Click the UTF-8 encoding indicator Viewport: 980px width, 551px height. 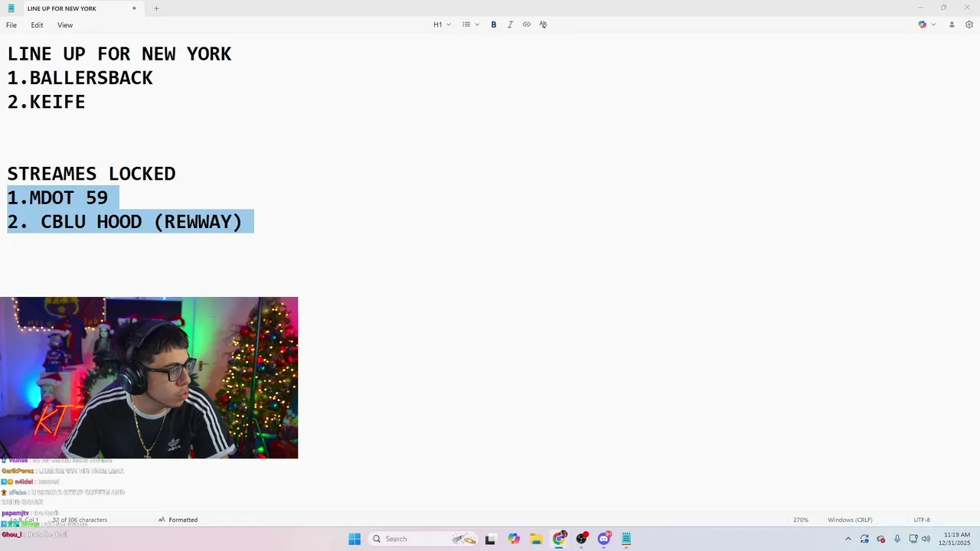tap(922, 520)
